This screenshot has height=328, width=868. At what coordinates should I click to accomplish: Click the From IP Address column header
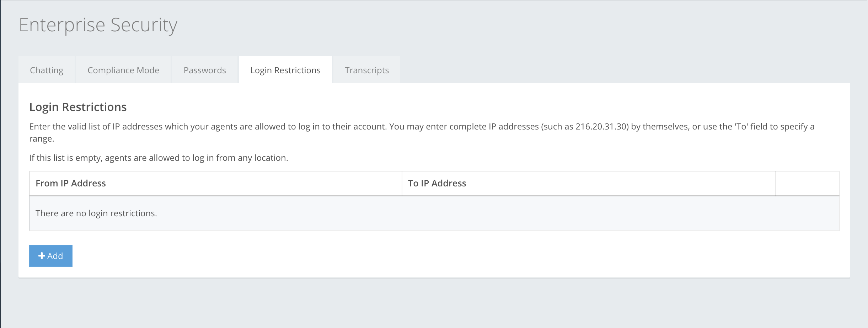click(71, 183)
